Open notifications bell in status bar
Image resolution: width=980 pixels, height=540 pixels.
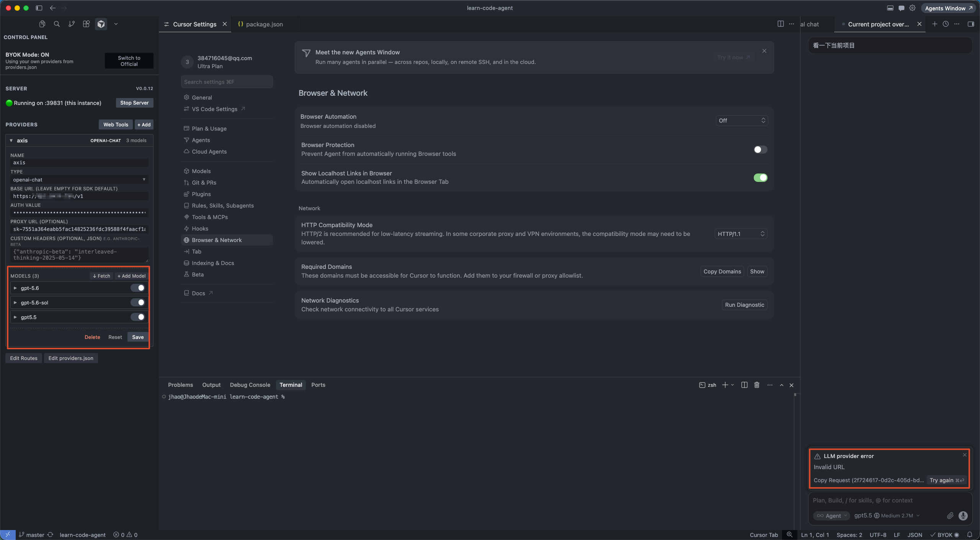[970, 535]
